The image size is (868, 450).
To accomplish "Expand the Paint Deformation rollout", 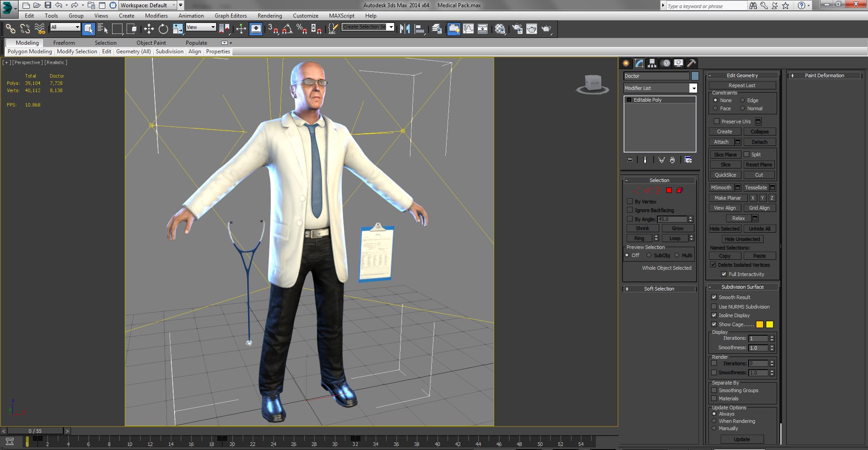I will tap(825, 75).
